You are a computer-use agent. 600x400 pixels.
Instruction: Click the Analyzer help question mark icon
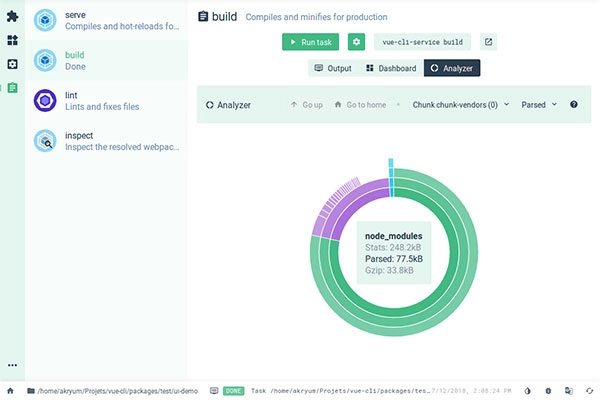coord(574,104)
